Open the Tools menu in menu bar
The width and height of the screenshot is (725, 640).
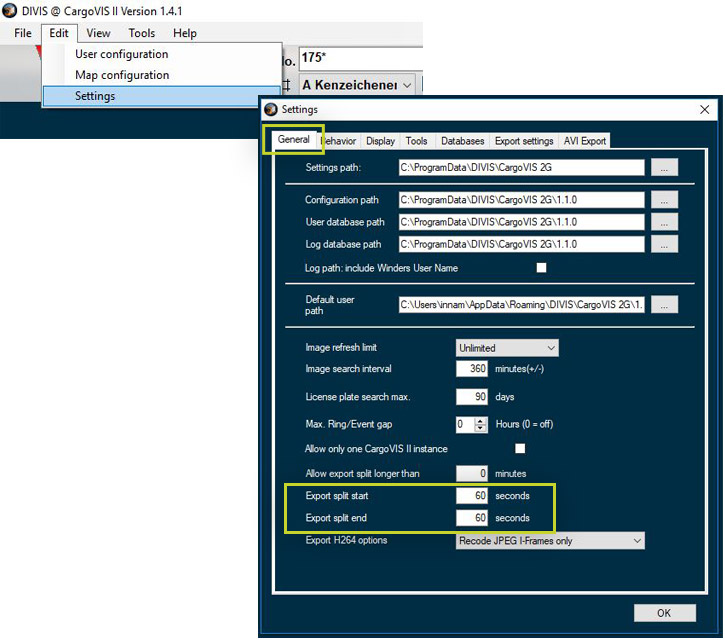[141, 33]
